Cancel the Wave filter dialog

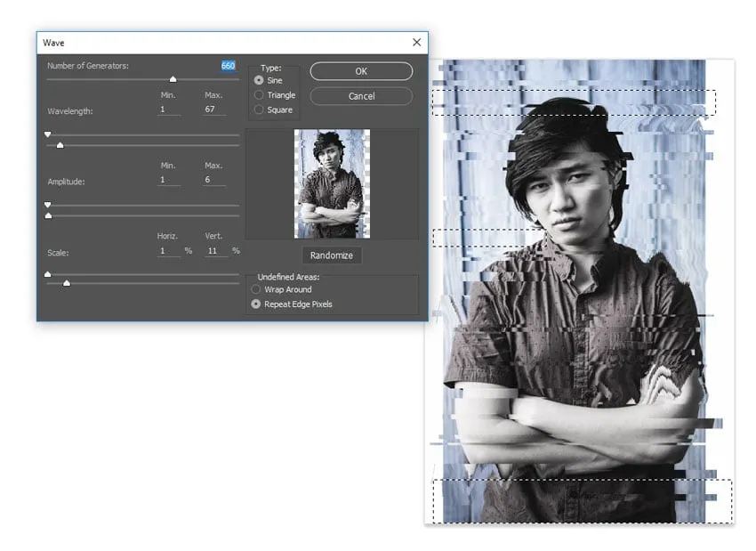[360, 96]
